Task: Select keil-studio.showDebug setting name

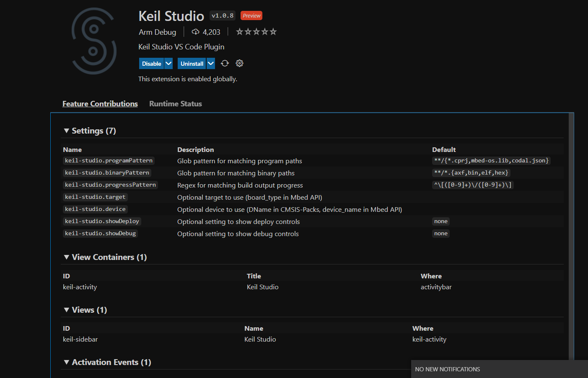Action: 100,234
